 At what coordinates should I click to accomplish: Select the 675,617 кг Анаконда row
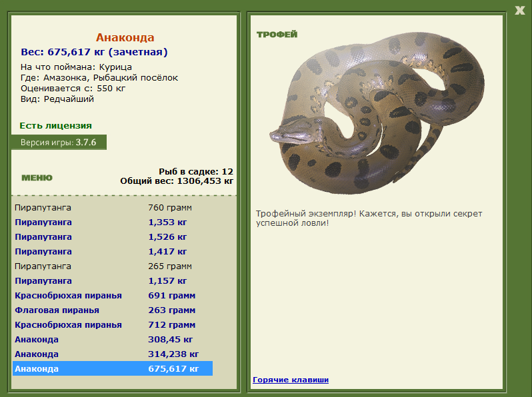(x=113, y=368)
